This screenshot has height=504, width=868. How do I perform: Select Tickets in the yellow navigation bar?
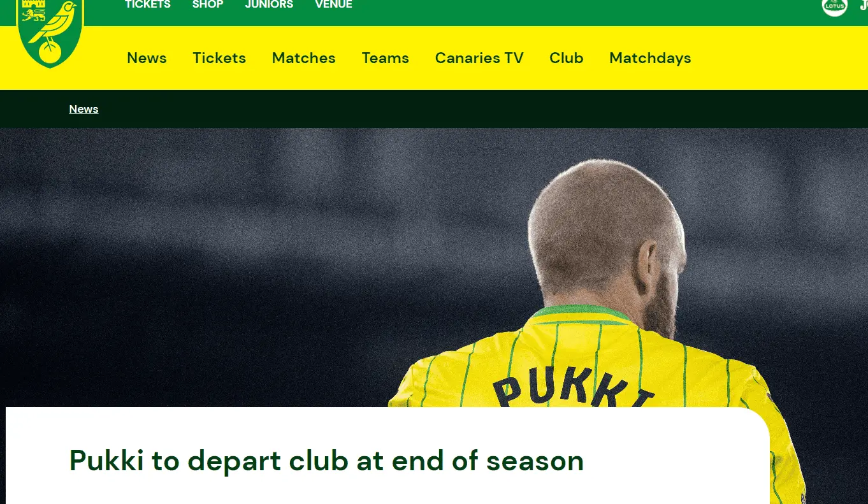click(219, 58)
